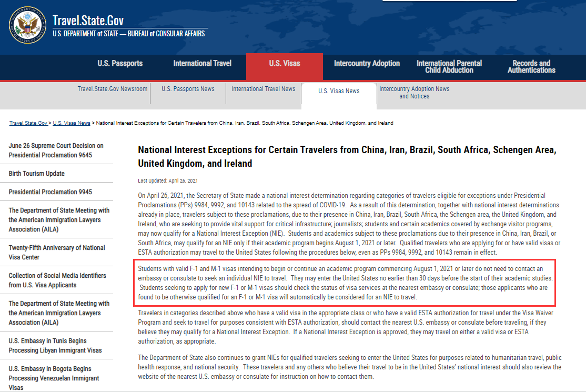This screenshot has height=392, width=586.
Task: Select Records and Authentications menu
Action: [531, 66]
